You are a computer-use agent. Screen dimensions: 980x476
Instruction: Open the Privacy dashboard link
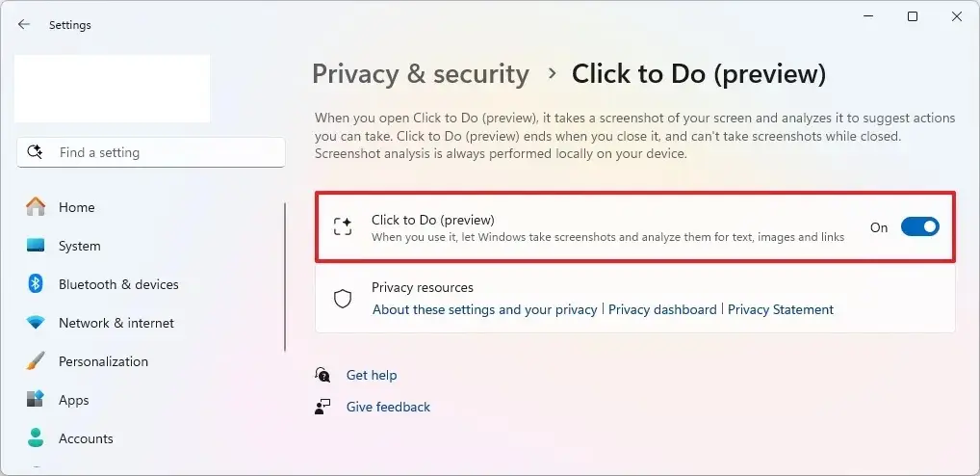pos(662,309)
